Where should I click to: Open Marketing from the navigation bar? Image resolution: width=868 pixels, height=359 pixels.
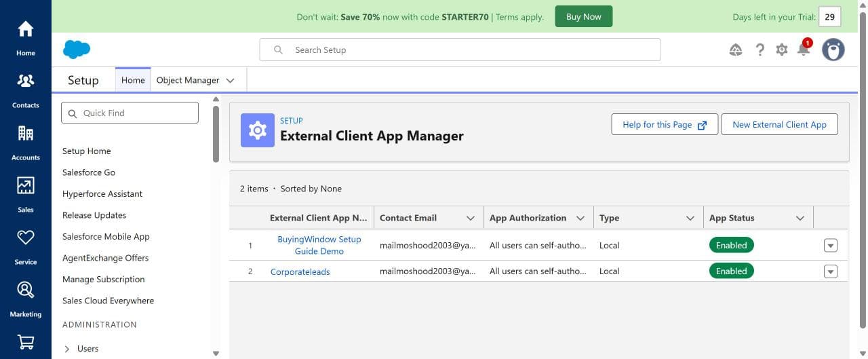click(26, 299)
